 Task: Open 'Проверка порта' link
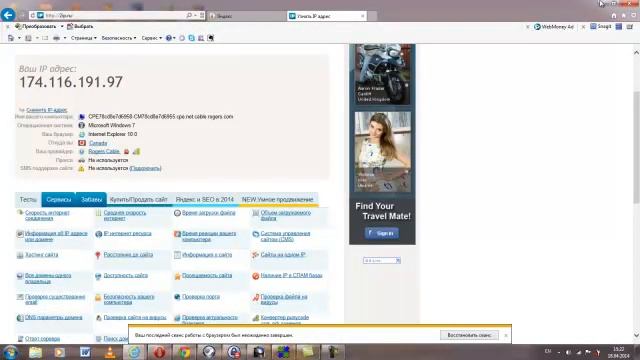201,297
